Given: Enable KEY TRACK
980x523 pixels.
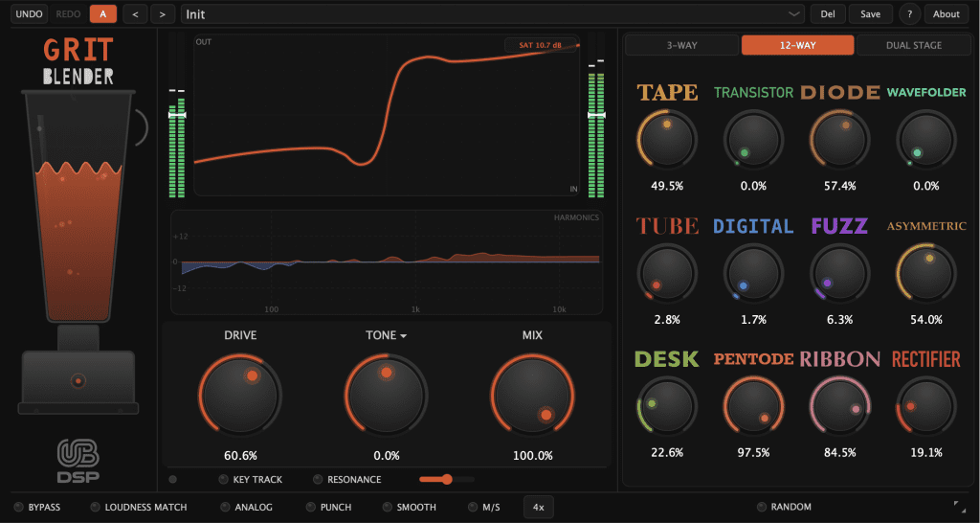Looking at the screenshot, I should tap(251, 480).
